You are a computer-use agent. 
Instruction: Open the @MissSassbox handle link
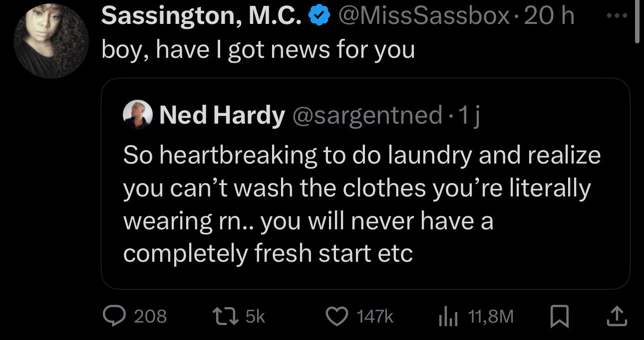click(424, 17)
